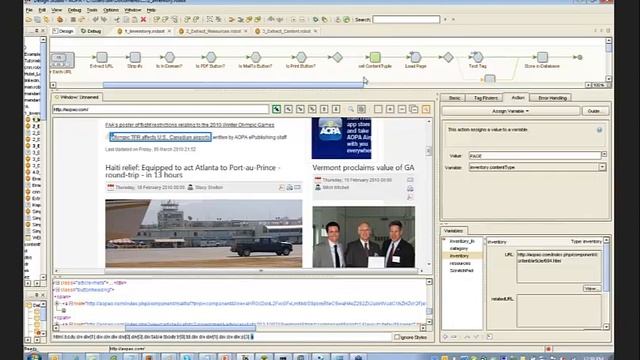Select the Test Tag step node
This screenshot has height=360, width=640.
(477, 58)
